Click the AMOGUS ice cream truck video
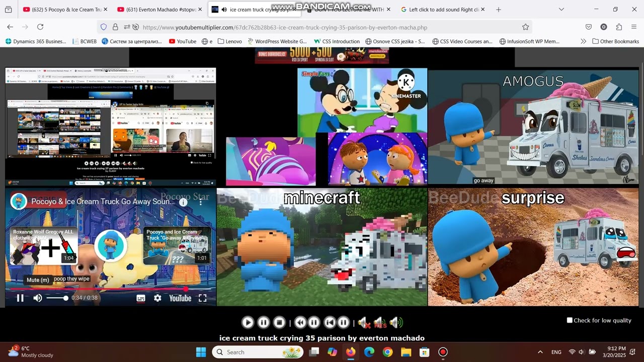 click(x=533, y=127)
